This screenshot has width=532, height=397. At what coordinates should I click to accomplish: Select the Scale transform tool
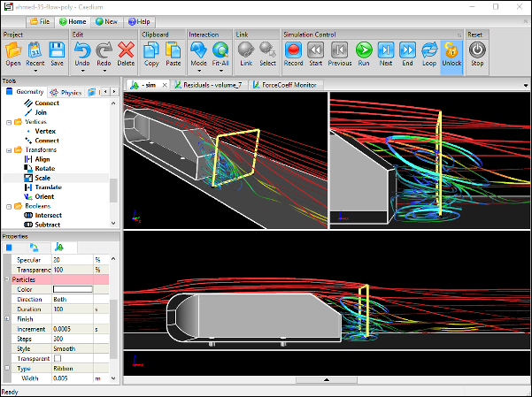(44, 178)
